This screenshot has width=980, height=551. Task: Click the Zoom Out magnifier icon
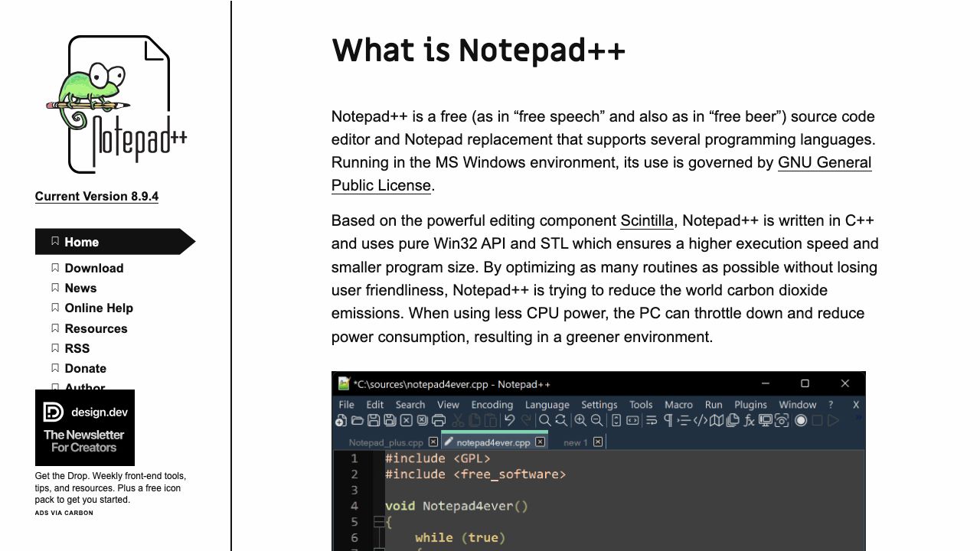tap(596, 420)
